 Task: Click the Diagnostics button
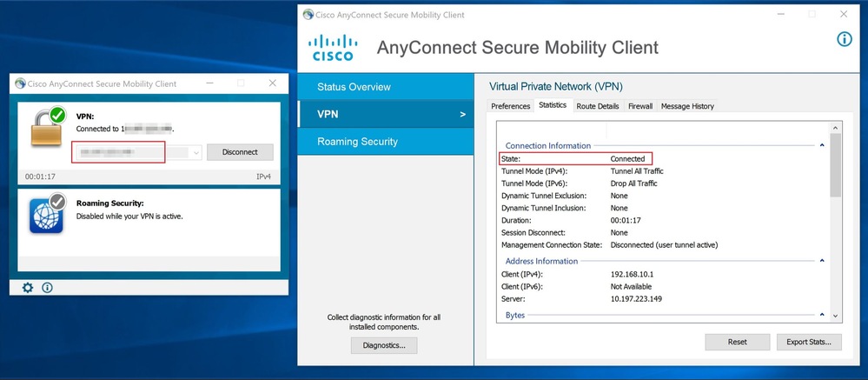click(x=384, y=345)
